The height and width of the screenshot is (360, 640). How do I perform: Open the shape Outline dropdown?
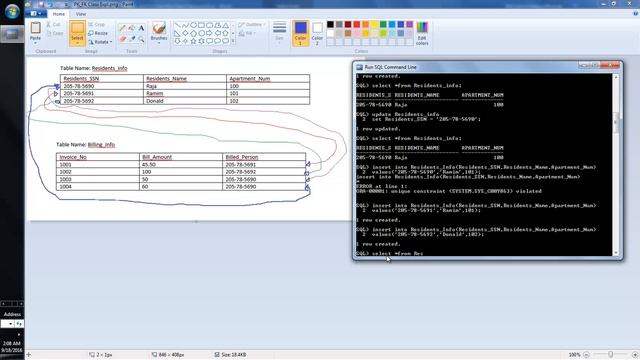[x=252, y=24]
